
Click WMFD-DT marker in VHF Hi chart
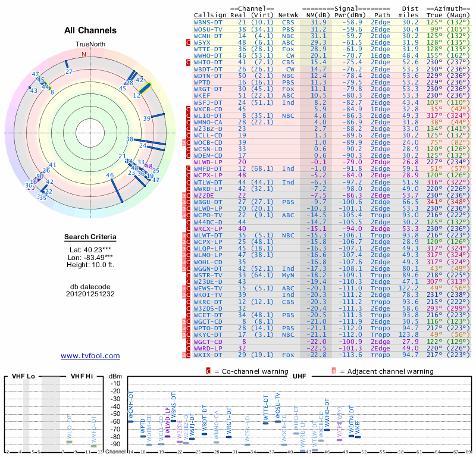coord(93,446)
